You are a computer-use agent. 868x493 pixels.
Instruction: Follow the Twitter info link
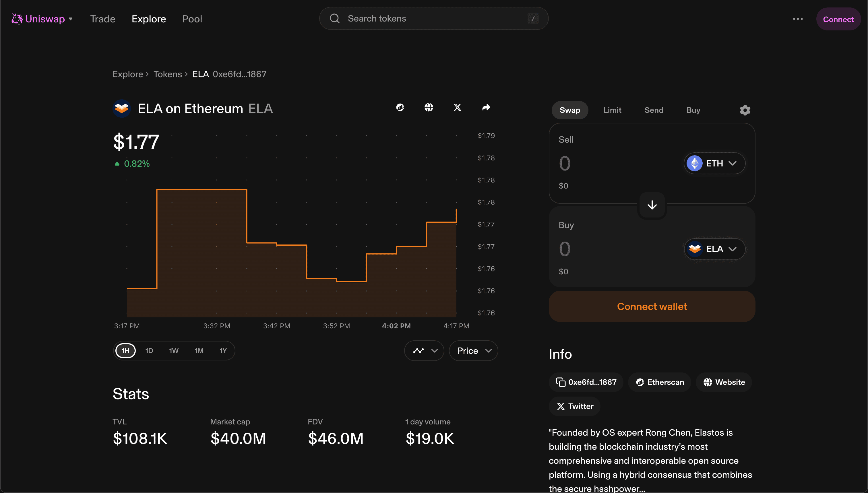coord(575,406)
